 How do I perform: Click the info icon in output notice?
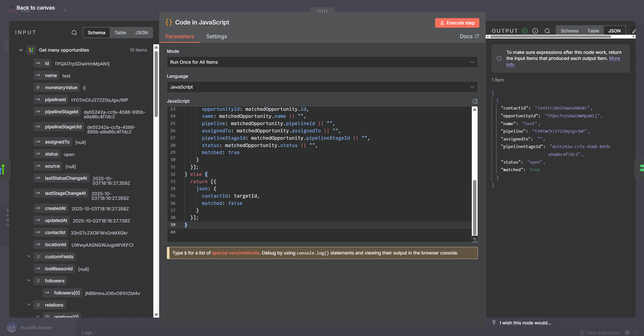[499, 58]
